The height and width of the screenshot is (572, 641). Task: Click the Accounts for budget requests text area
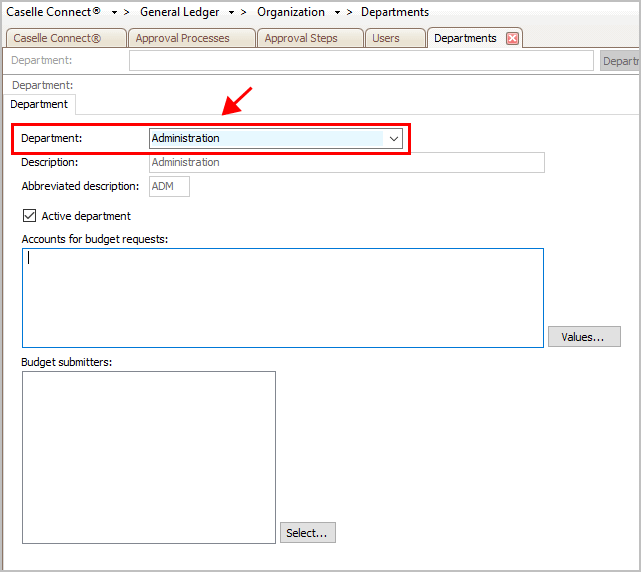282,298
